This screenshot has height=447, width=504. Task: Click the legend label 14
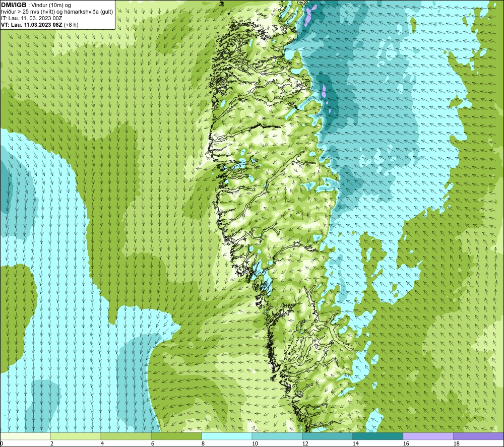pyautogui.click(x=355, y=444)
